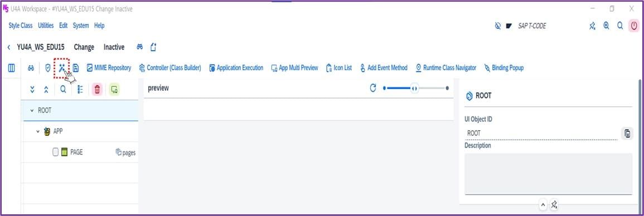Screen dimensions: 644x216
Task: Expand all tree nodes with double-down arrows
Action: [32, 90]
